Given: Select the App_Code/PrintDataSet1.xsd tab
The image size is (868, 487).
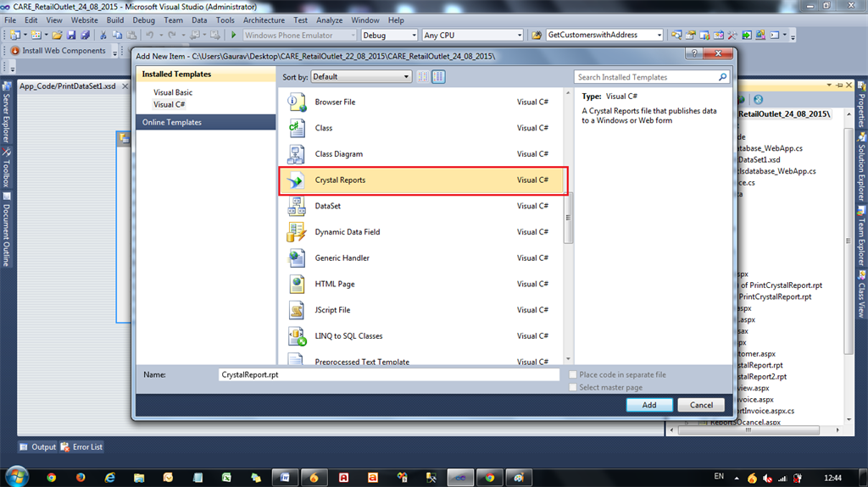Looking at the screenshot, I should pyautogui.click(x=74, y=86).
